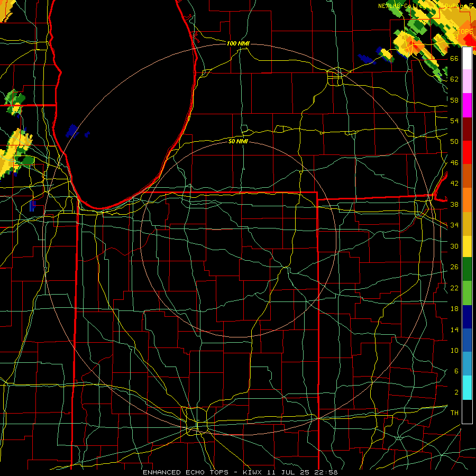Click the "18" scale label
476x476 pixels.
coord(454,309)
